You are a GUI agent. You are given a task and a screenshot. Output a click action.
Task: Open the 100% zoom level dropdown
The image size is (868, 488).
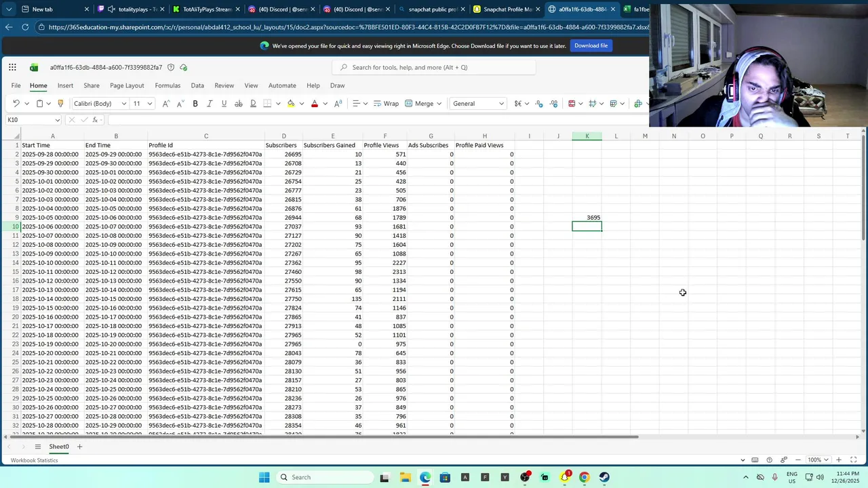(818, 460)
